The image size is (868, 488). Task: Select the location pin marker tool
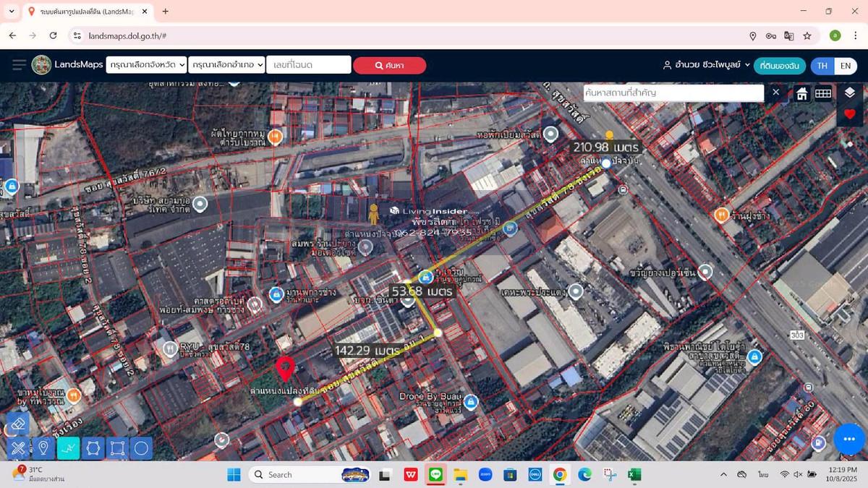43,448
